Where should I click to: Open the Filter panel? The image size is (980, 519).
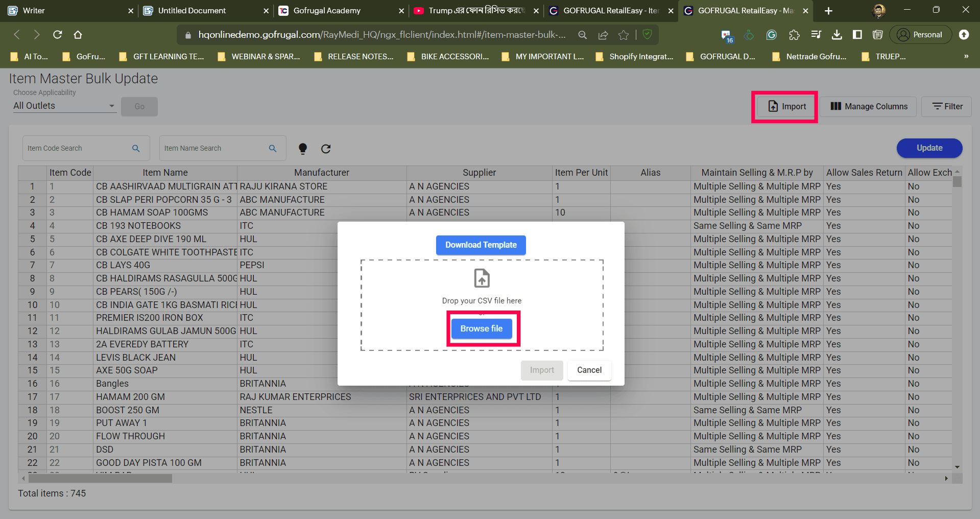click(x=946, y=106)
